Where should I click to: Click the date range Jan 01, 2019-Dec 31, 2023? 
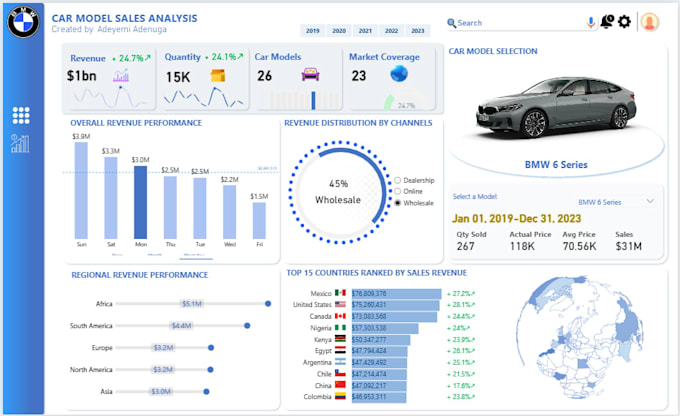coord(517,218)
